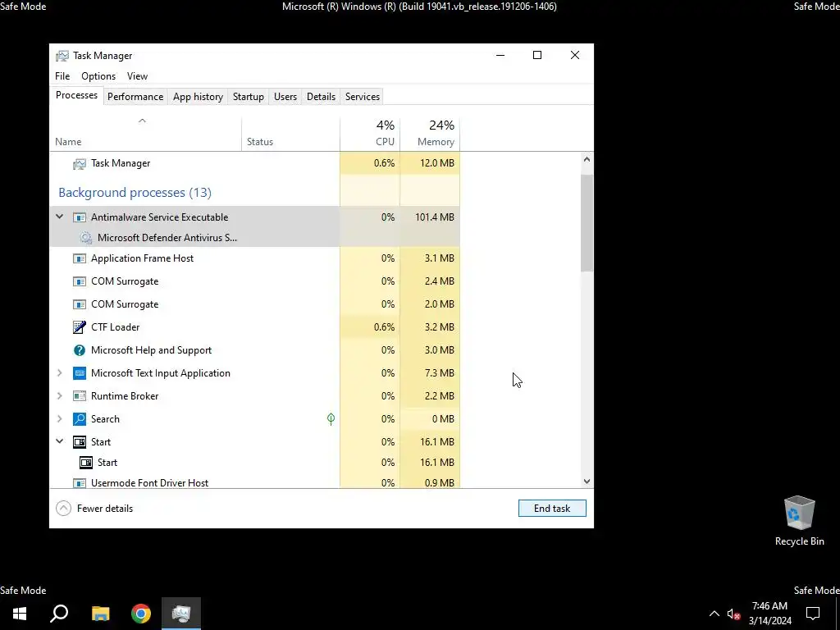Minimize the Task Manager window

coord(500,55)
